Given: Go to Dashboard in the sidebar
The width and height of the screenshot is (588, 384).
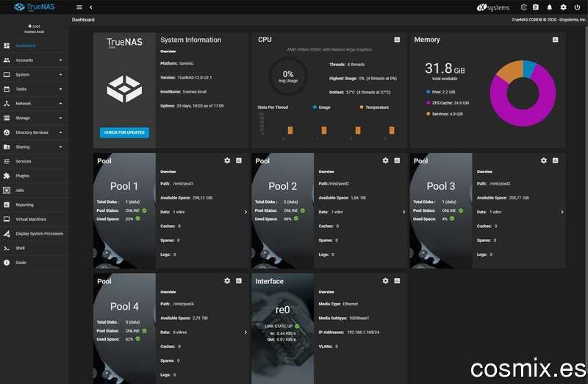Looking at the screenshot, I should point(35,46).
